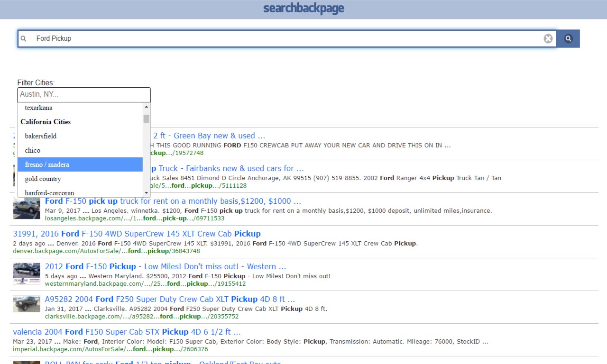The width and height of the screenshot is (607, 364).
Task: Click imperial.backpage.com URL text
Action: click(110, 349)
